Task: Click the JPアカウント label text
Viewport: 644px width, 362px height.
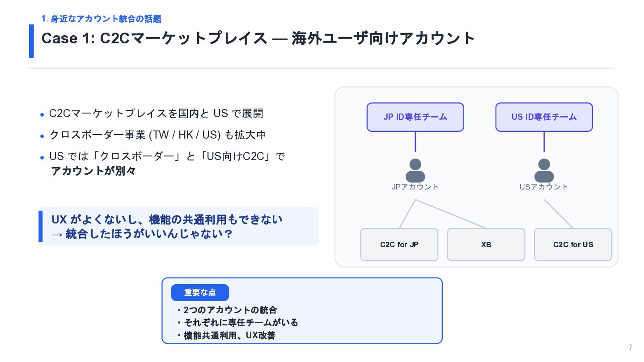Action: [415, 187]
